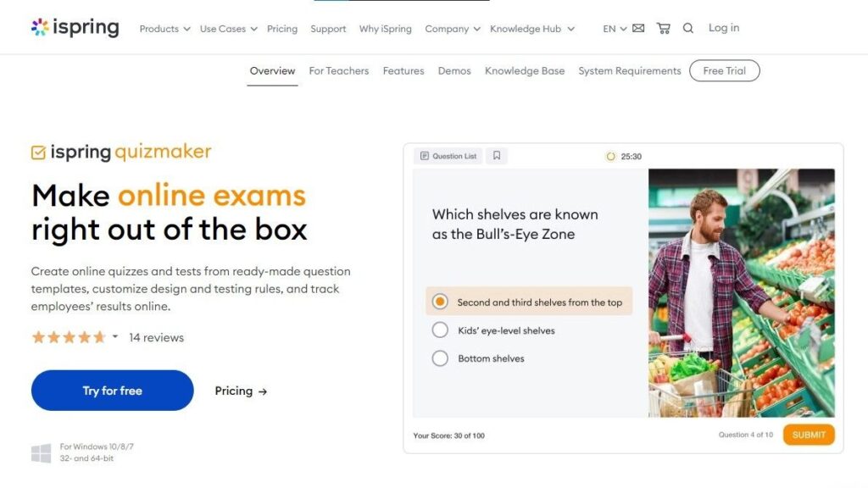This screenshot has width=868, height=488.
Task: Click the 'For Windows 10/8/7' text
Action: click(97, 446)
